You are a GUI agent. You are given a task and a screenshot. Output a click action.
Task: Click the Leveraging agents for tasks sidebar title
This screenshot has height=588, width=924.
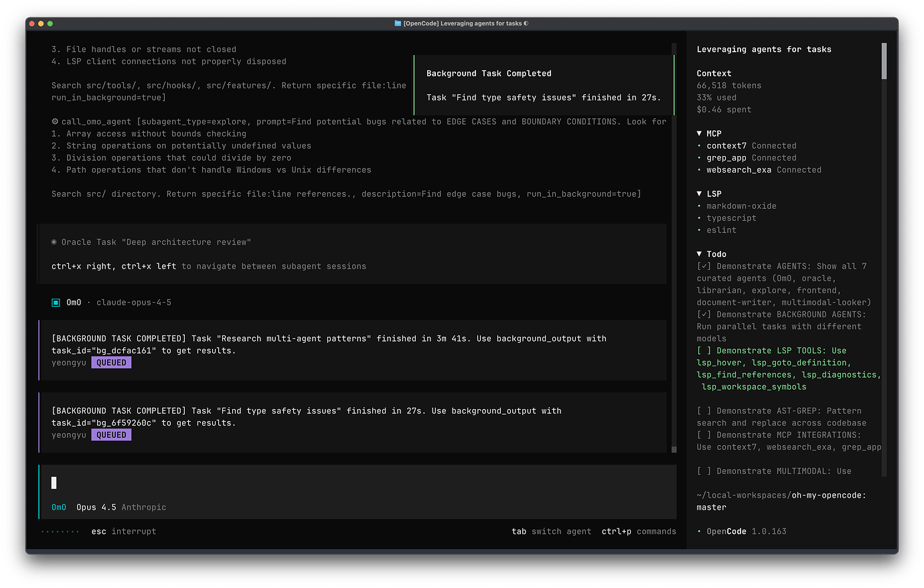[x=764, y=50]
